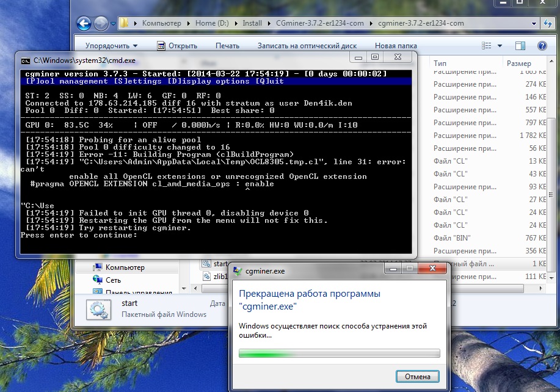Select file row with size 1 782 КБ
This screenshot has height=392, width=560.
[489, 136]
